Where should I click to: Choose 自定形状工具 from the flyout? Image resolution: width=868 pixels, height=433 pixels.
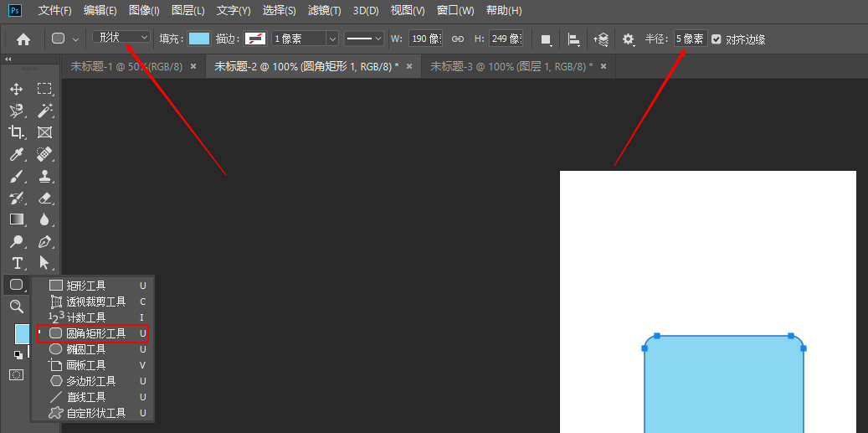click(x=92, y=413)
